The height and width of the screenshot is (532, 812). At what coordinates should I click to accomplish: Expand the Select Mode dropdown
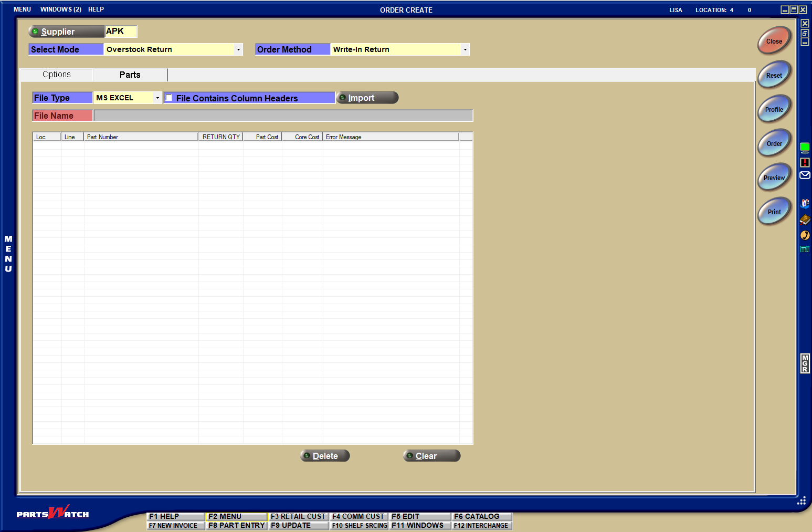click(x=238, y=49)
